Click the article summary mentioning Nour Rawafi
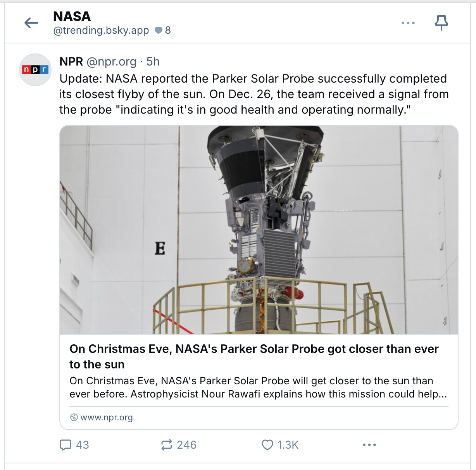Viewport: 476px width, 470px height. [x=258, y=387]
